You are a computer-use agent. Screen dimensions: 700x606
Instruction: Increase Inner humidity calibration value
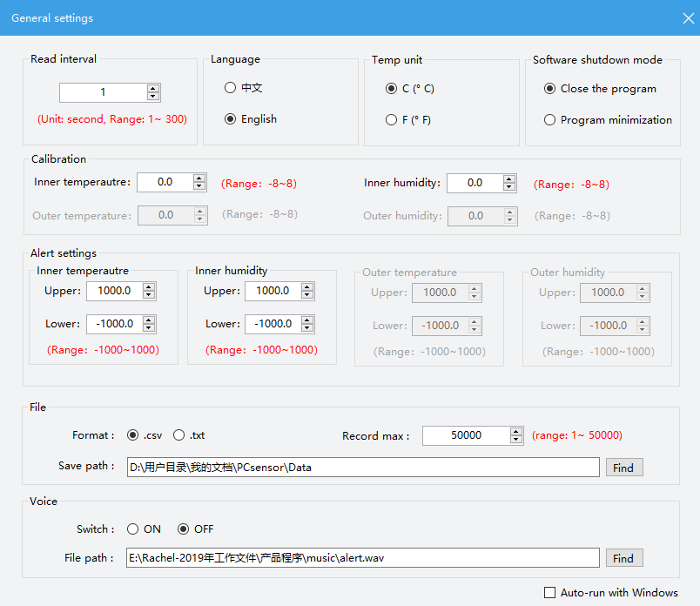pos(509,179)
